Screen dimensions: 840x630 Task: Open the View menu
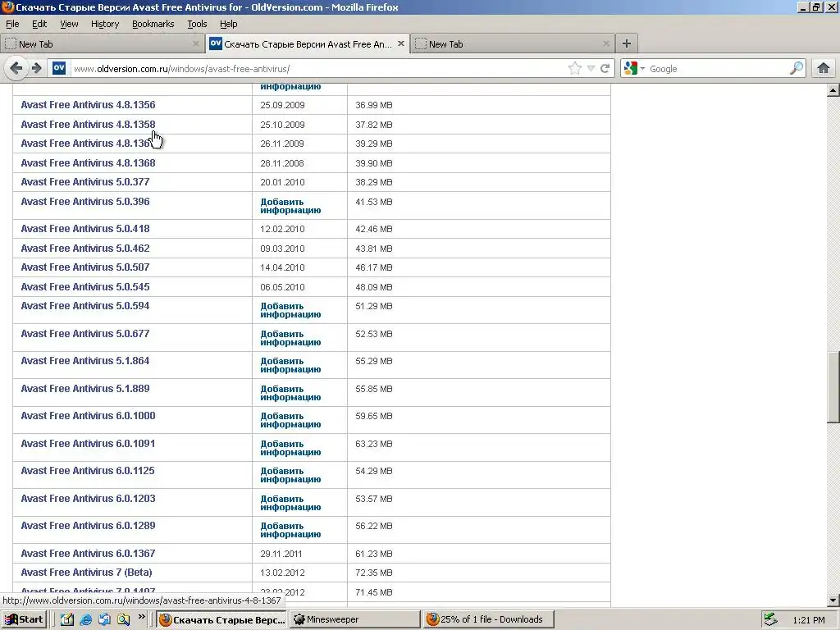click(x=69, y=24)
